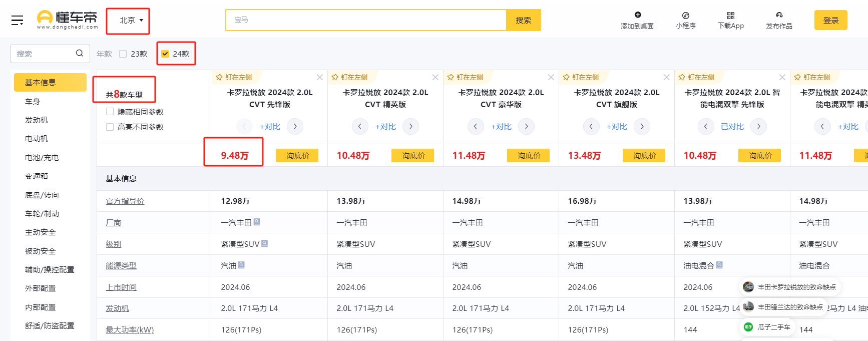Focus the 宝马 search input field
This screenshot has width=868, height=341.
click(366, 20)
